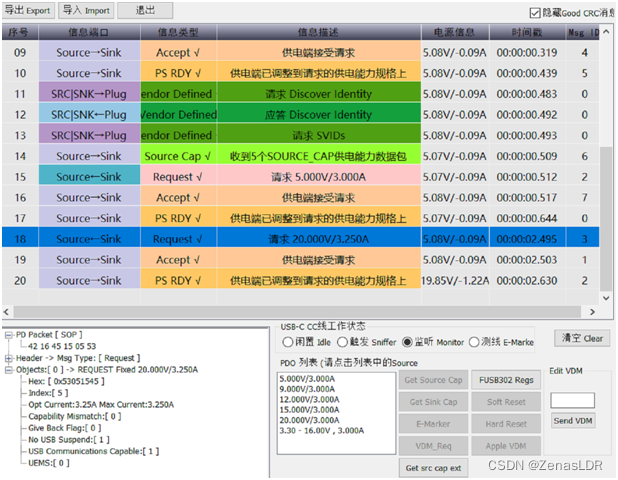Select row 12 应答 Discover Identity
The height and width of the screenshot is (480, 618).
(300, 115)
